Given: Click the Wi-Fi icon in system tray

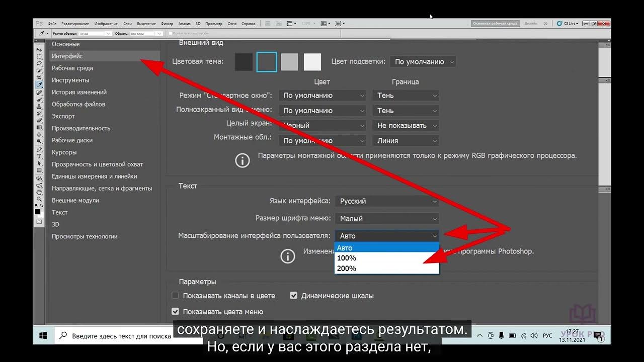Looking at the screenshot, I should point(523,335).
